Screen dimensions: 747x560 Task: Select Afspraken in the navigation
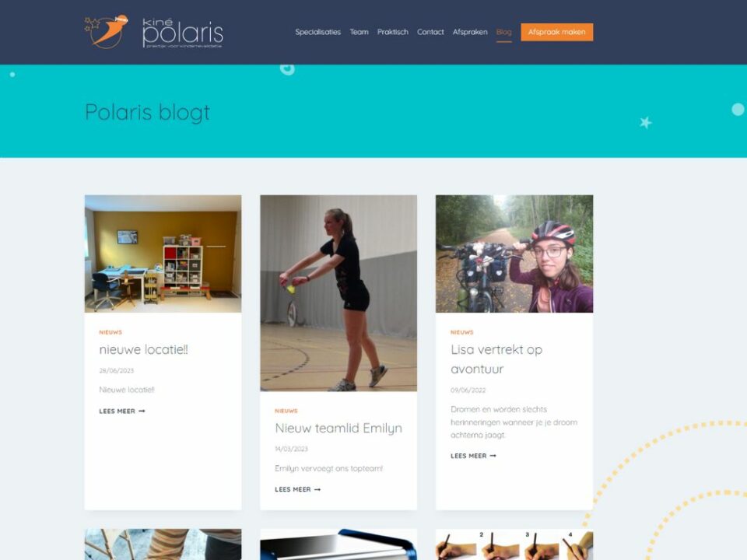(x=470, y=32)
